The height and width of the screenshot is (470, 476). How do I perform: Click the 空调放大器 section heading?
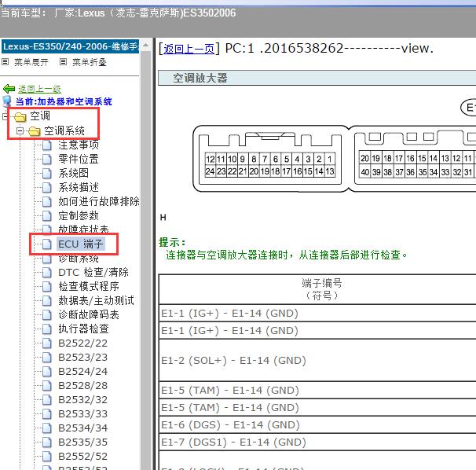pos(200,78)
